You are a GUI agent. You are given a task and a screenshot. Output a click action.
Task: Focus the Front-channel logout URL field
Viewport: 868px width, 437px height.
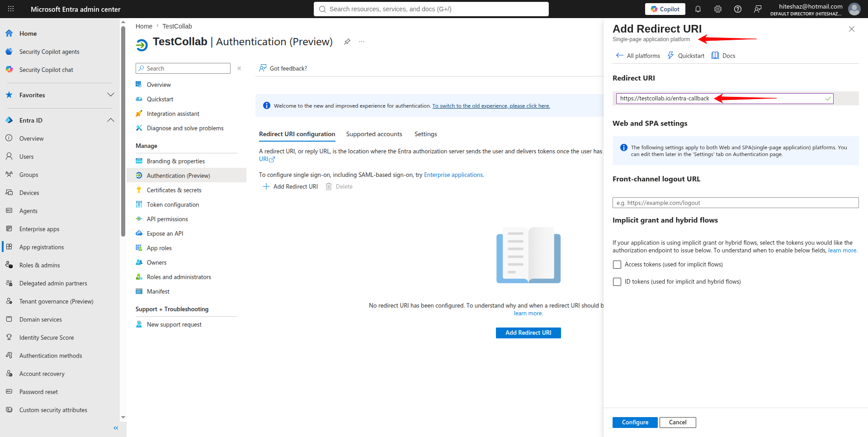[736, 203]
